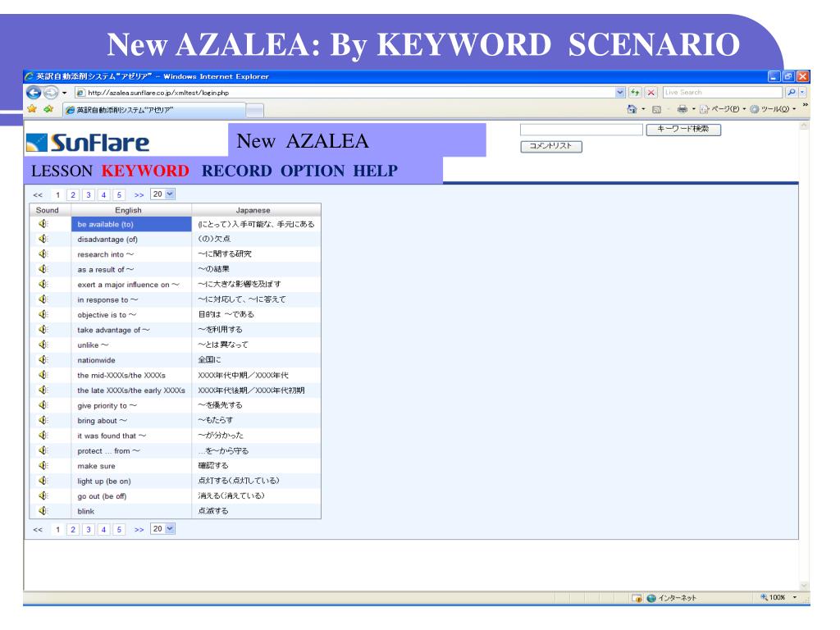Play sound for 'make sure'

(43, 466)
